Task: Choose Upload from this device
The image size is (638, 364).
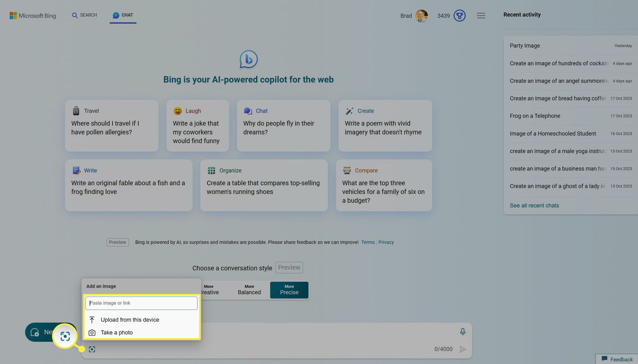Action: tap(130, 320)
